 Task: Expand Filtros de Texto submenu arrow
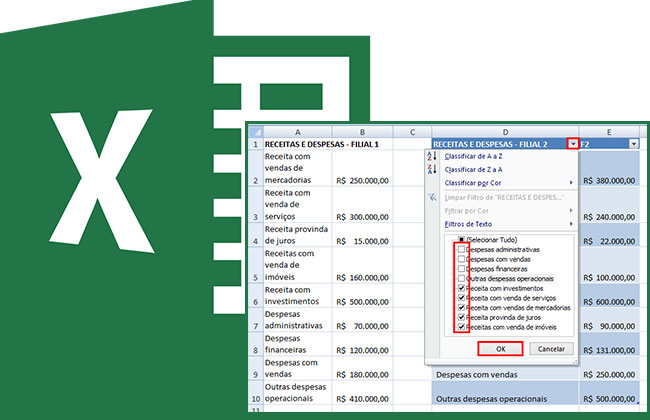(571, 224)
